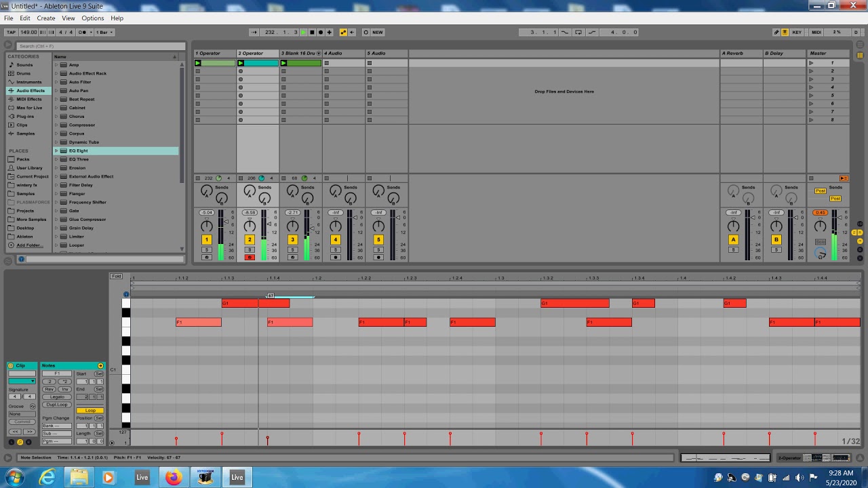The width and height of the screenshot is (868, 488).
Task: Click the Fold button in piano roll
Action: (117, 277)
